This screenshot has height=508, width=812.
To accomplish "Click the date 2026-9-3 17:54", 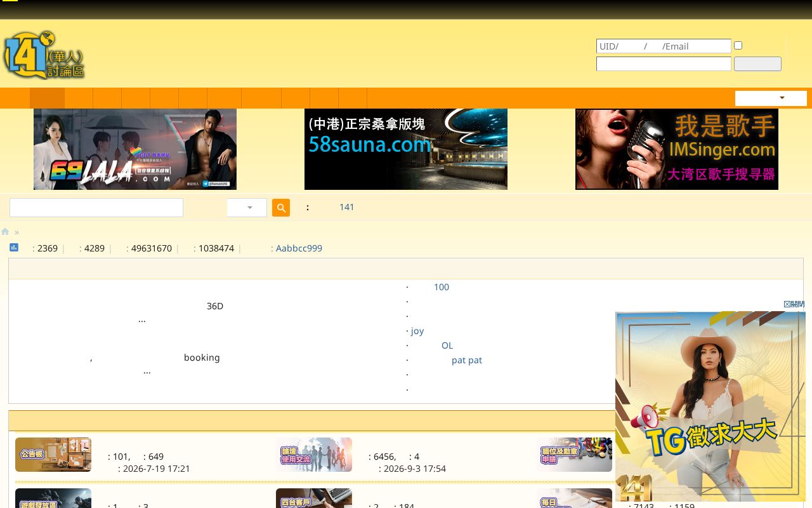I will (x=415, y=469).
